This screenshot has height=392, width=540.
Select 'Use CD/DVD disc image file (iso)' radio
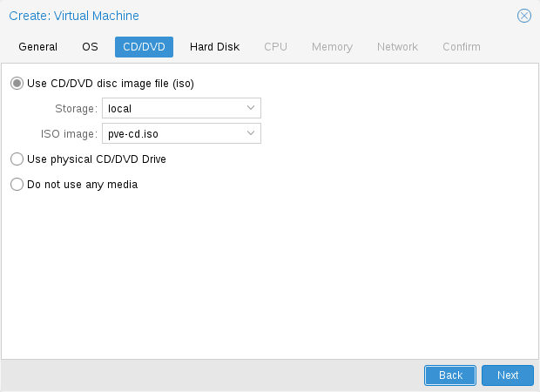click(x=17, y=84)
